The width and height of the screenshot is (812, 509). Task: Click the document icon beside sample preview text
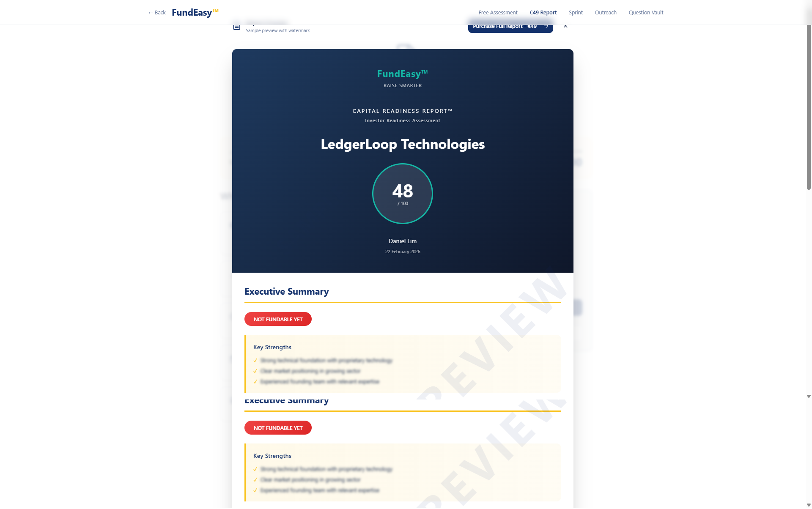(x=237, y=27)
